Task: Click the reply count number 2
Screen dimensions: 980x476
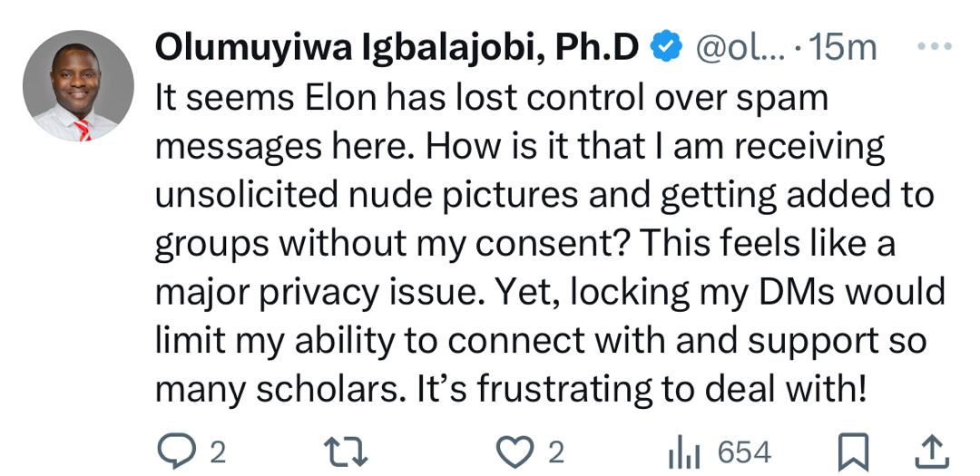Action: tap(218, 452)
